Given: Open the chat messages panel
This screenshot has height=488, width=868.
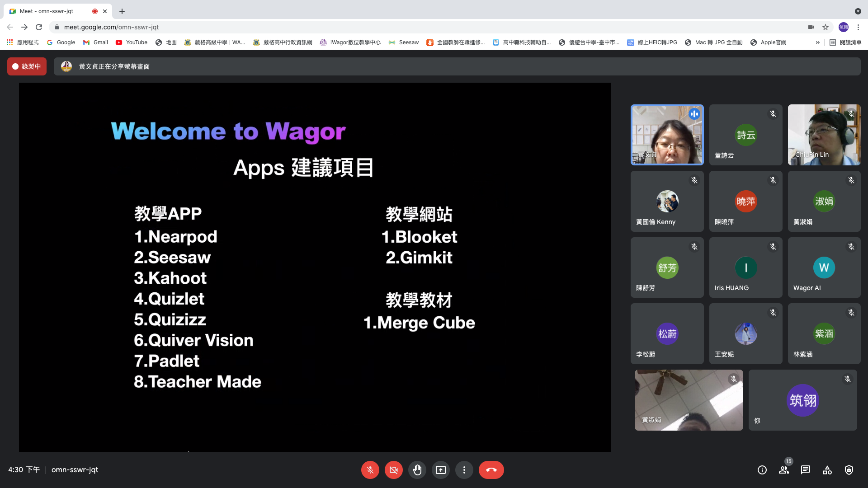Looking at the screenshot, I should click(x=806, y=470).
